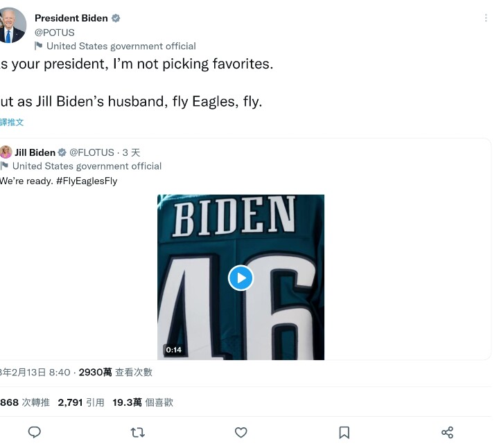Screen dimensions: 499x448
Task: Click the #FlyEaglesFly hashtag
Action: [x=87, y=181]
